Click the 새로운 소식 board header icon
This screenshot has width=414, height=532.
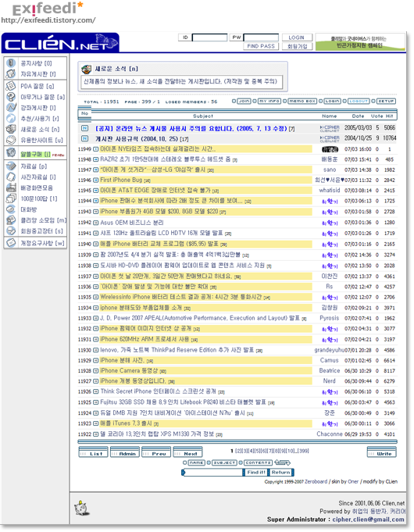87,70
